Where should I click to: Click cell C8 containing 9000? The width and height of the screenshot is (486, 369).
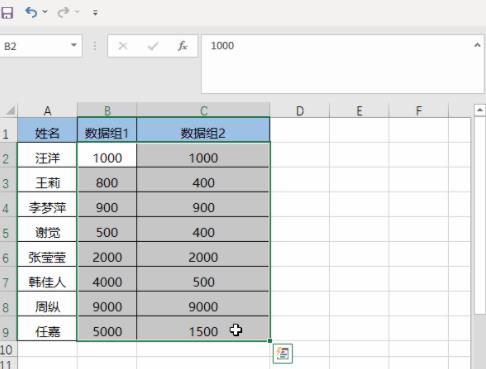coord(203,304)
